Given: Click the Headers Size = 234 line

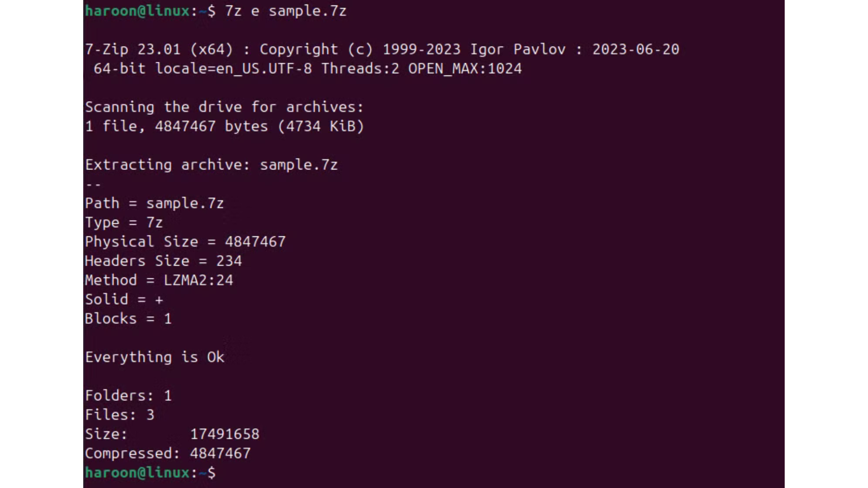Looking at the screenshot, I should point(163,261).
